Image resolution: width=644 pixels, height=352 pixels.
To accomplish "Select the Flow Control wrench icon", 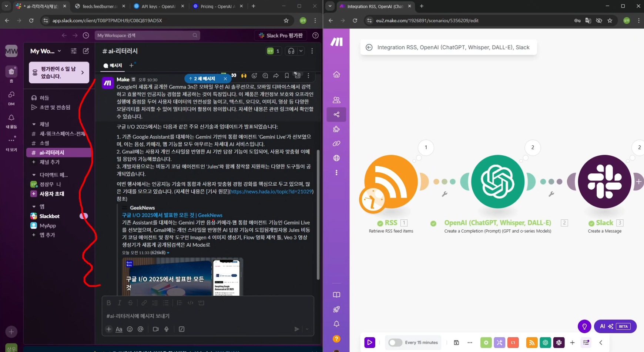I will (x=500, y=342).
